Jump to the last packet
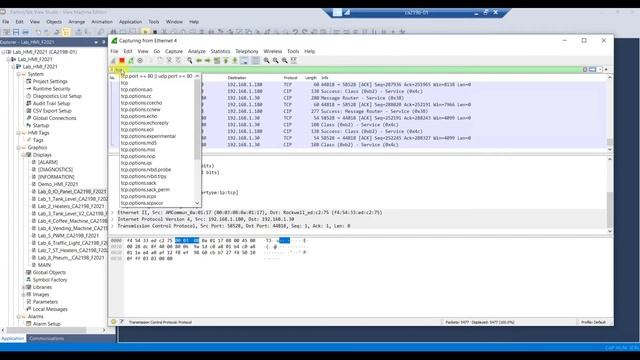This screenshot has height=360, width=640. 235,60
